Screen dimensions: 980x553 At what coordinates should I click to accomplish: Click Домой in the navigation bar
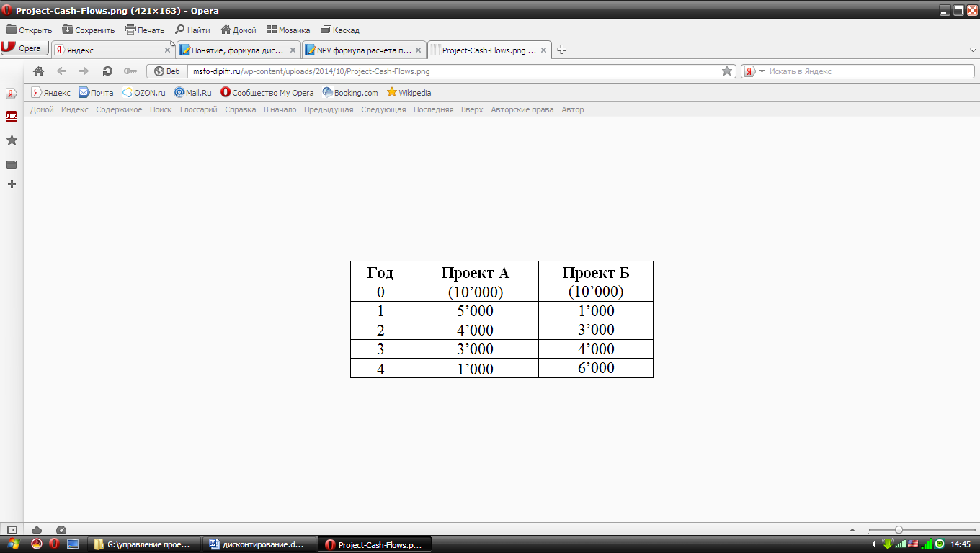pyautogui.click(x=42, y=109)
